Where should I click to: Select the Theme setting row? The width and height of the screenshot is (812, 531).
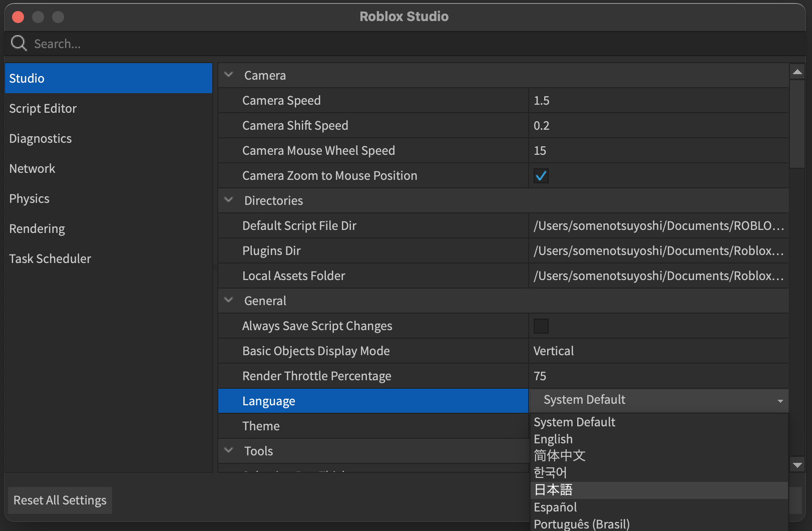[x=373, y=426]
